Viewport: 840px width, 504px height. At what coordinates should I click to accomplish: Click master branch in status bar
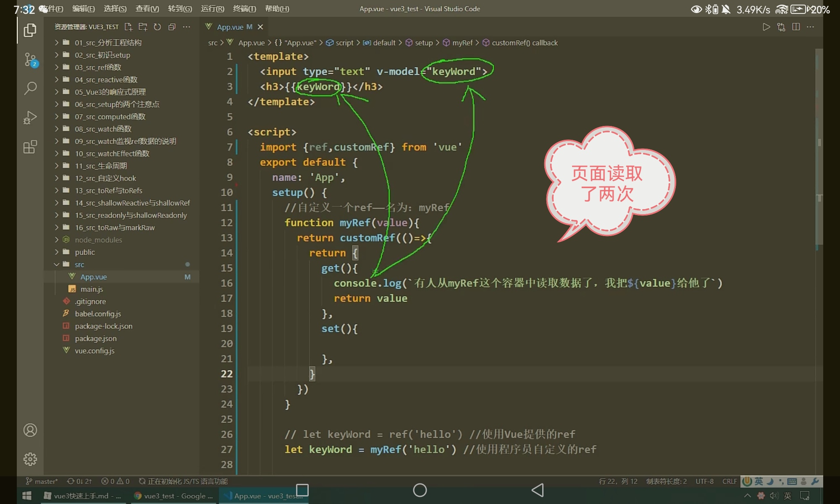(x=42, y=481)
